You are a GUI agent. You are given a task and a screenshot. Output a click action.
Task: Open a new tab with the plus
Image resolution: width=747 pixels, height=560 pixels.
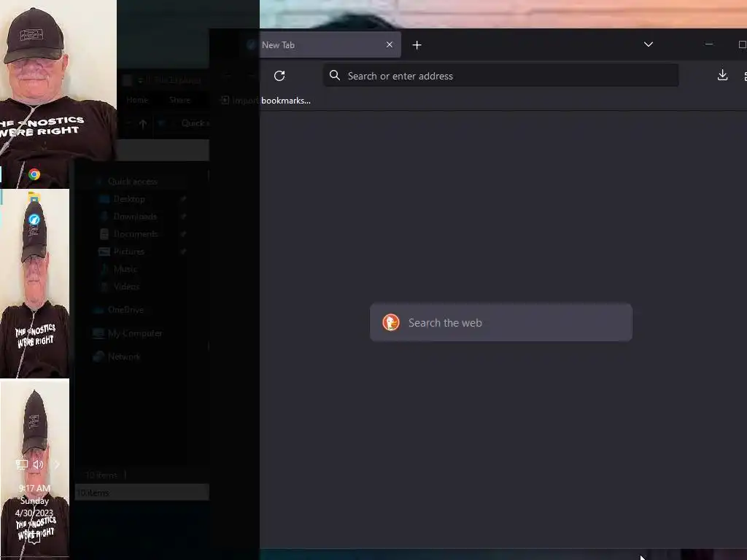[x=417, y=44]
